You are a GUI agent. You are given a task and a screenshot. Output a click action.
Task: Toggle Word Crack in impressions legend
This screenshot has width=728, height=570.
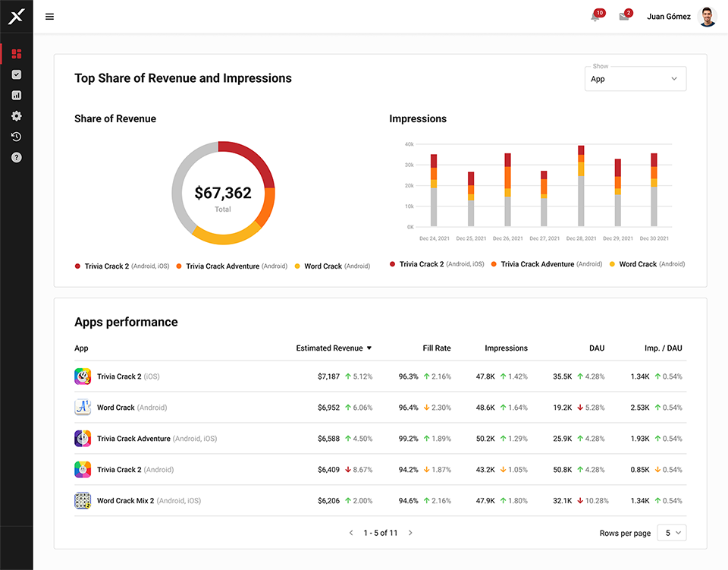coord(647,264)
